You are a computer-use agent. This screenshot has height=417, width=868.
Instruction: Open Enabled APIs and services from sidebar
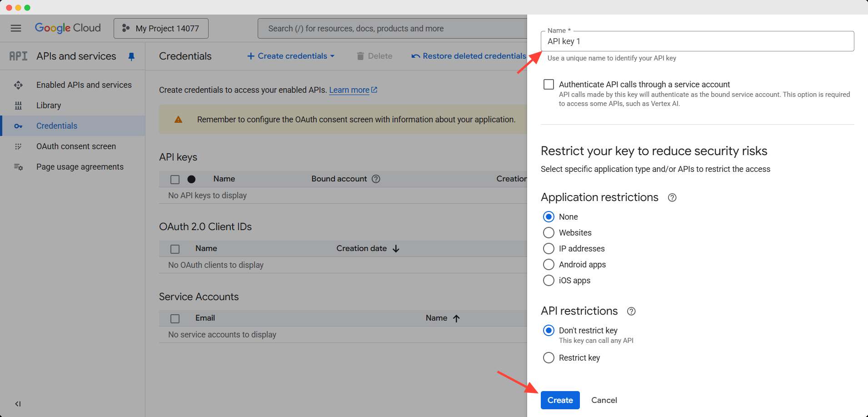(x=84, y=85)
